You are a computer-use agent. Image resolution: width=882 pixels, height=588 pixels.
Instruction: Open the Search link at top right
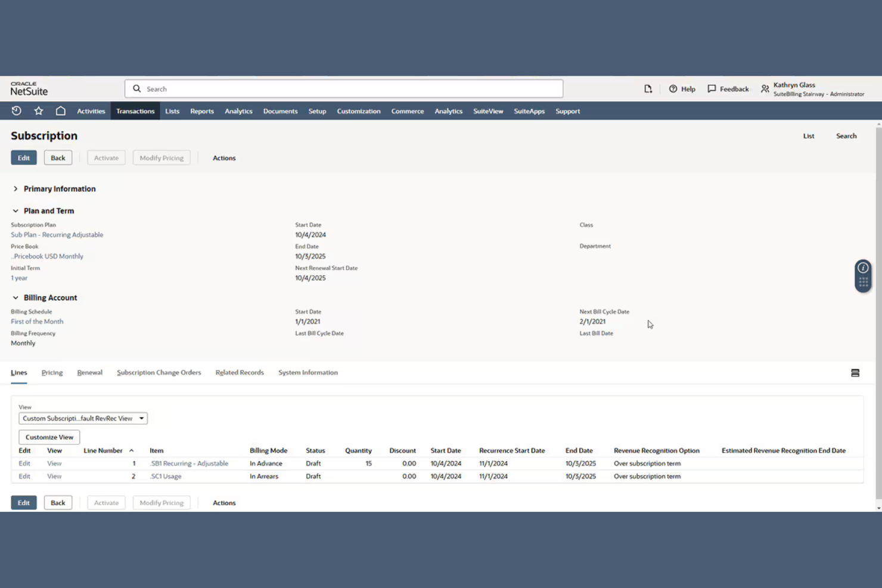(846, 136)
